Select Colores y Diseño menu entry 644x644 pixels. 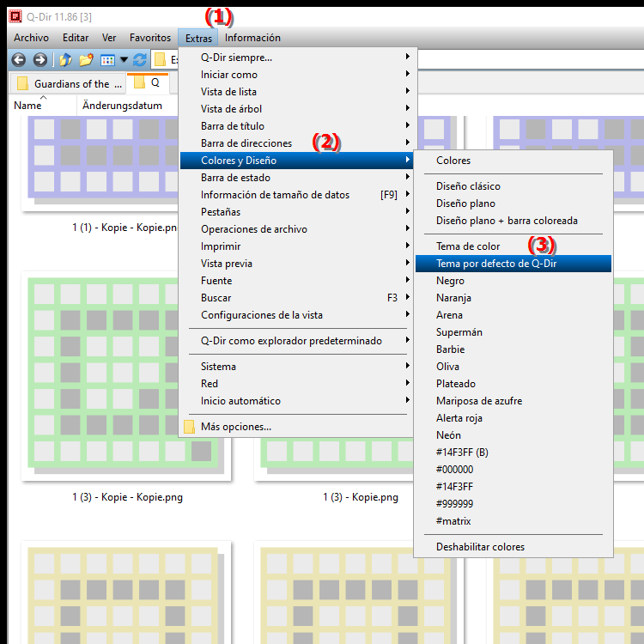pos(296,161)
